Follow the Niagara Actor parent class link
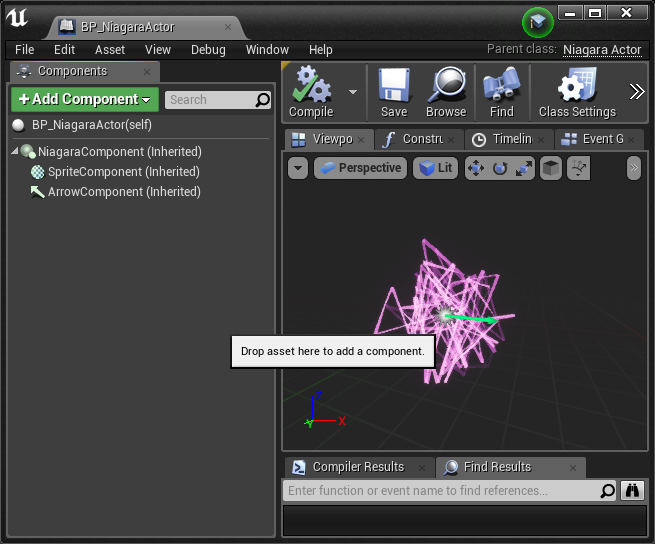The width and height of the screenshot is (655, 544). click(x=602, y=50)
